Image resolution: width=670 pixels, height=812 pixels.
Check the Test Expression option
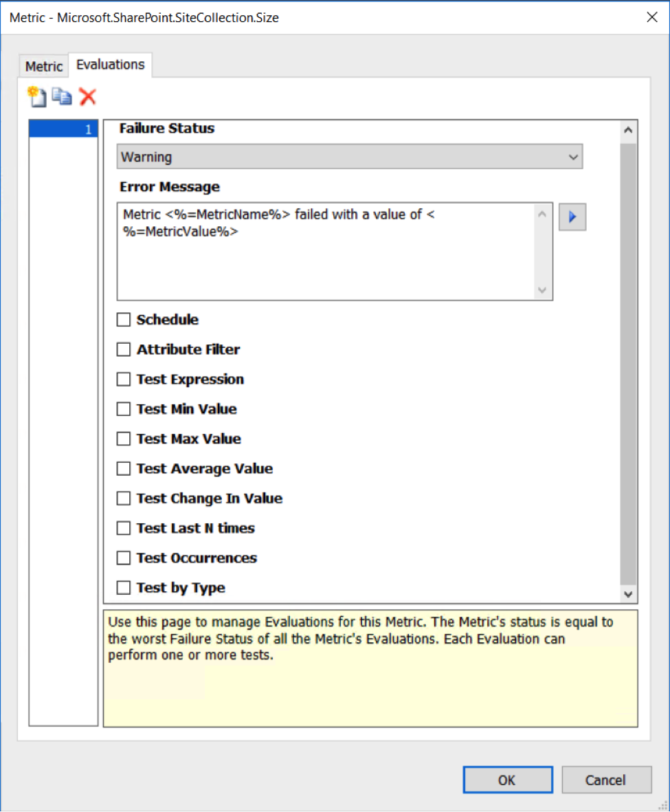coord(123,379)
